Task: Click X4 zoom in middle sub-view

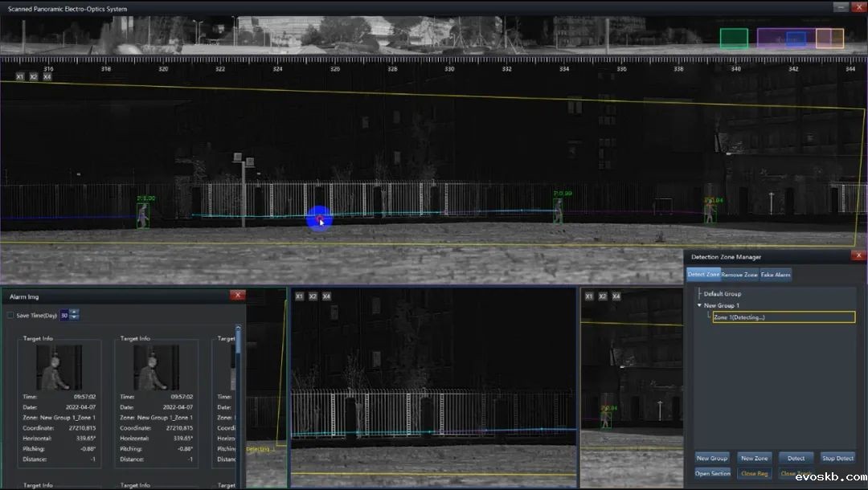Action: 326,296
